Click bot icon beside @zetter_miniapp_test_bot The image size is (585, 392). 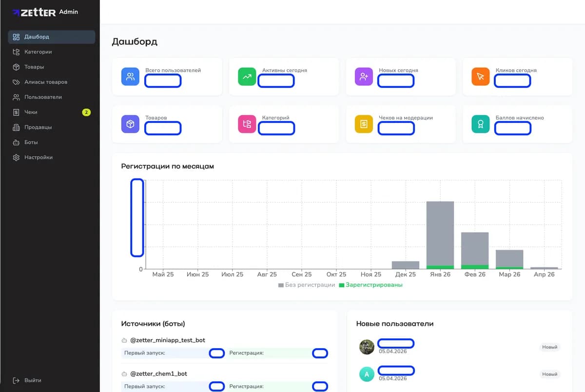(x=124, y=340)
